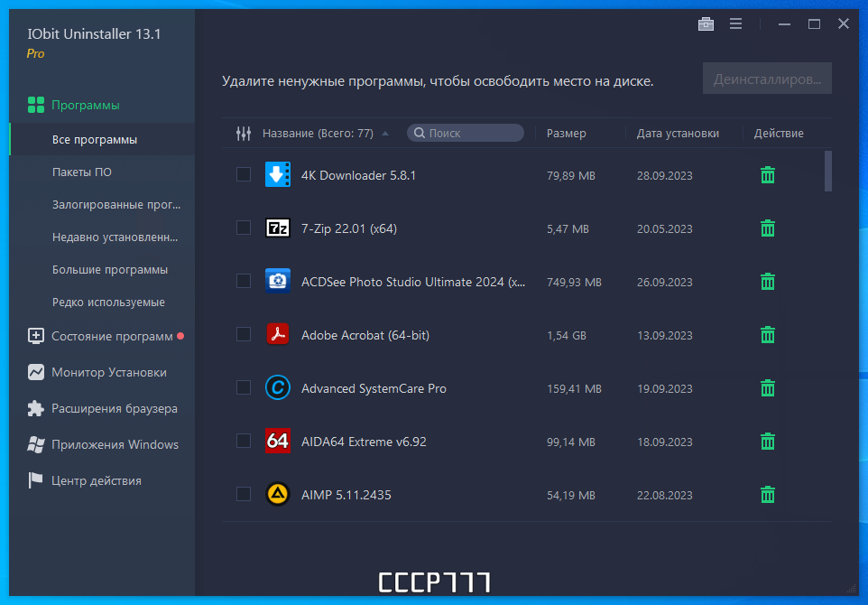Viewport: 868px width, 605px height.
Task: Click the filter settings sliders icon
Action: coord(244,134)
